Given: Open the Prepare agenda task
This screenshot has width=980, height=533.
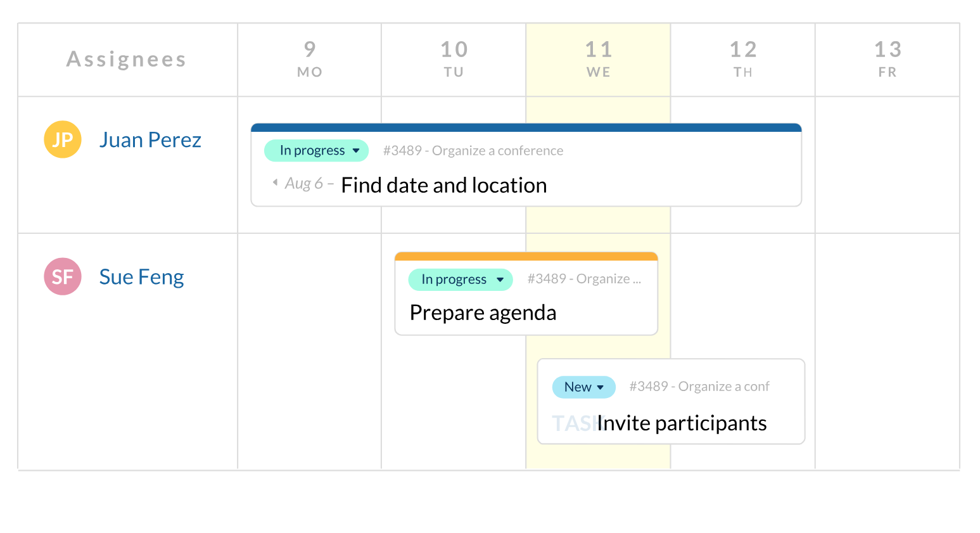Looking at the screenshot, I should [x=483, y=313].
